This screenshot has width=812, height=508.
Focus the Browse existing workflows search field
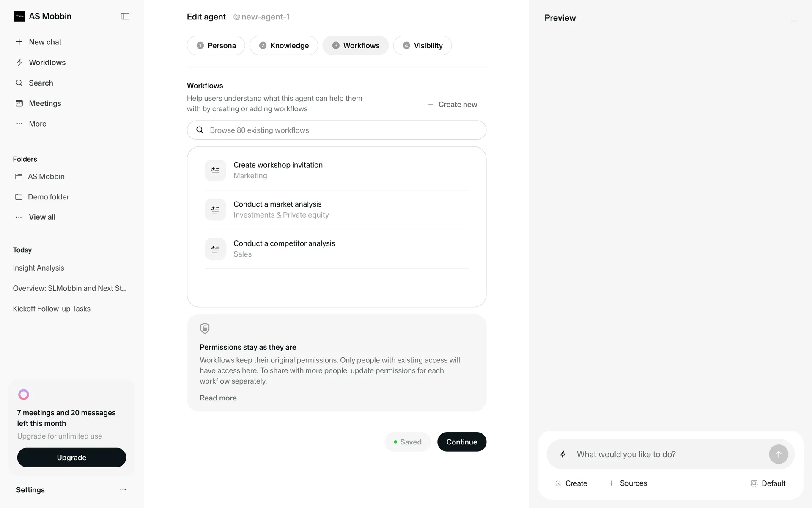click(x=336, y=130)
